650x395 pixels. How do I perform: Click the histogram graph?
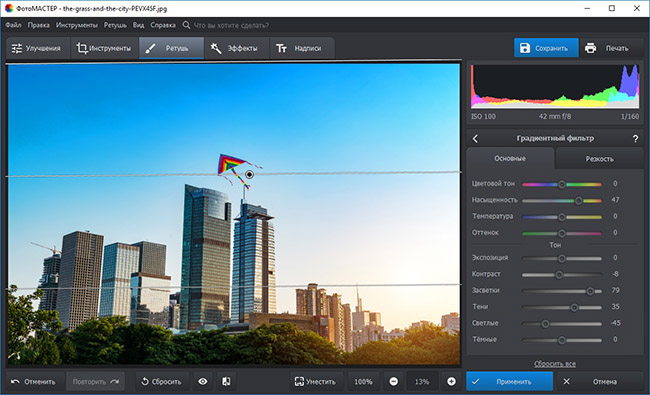pyautogui.click(x=555, y=86)
